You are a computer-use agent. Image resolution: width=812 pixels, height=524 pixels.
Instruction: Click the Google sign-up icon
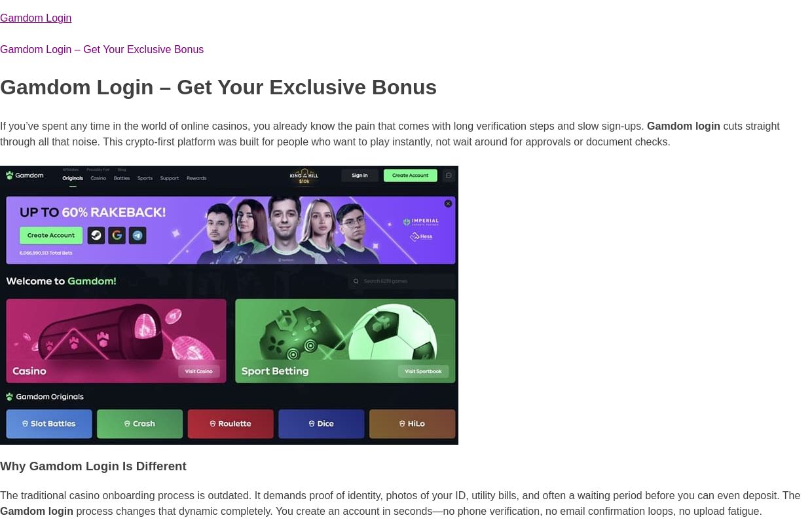click(117, 235)
